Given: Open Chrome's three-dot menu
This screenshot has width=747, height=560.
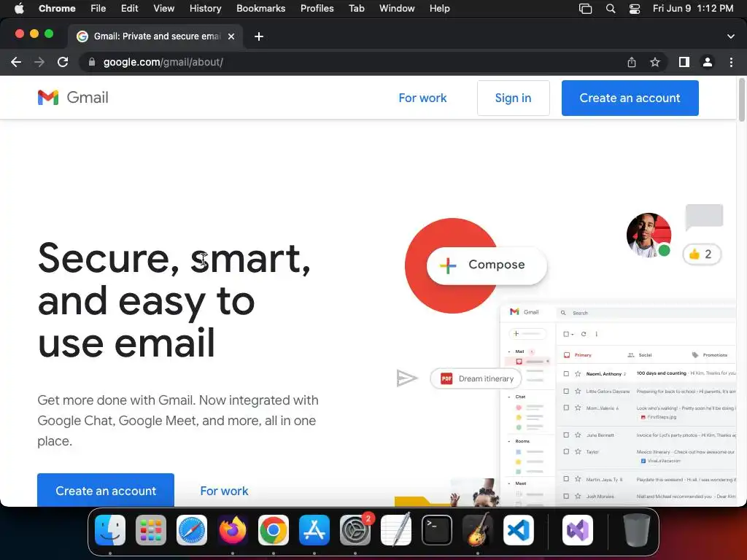Looking at the screenshot, I should [x=731, y=62].
